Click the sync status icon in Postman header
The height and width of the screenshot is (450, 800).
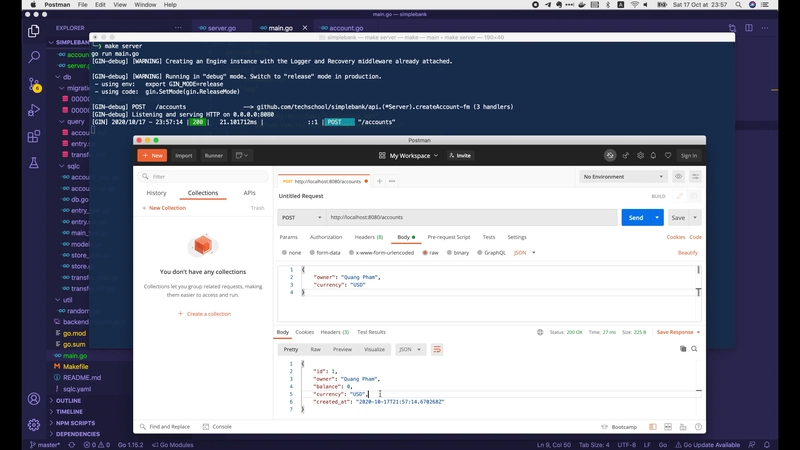pyautogui.click(x=610, y=155)
